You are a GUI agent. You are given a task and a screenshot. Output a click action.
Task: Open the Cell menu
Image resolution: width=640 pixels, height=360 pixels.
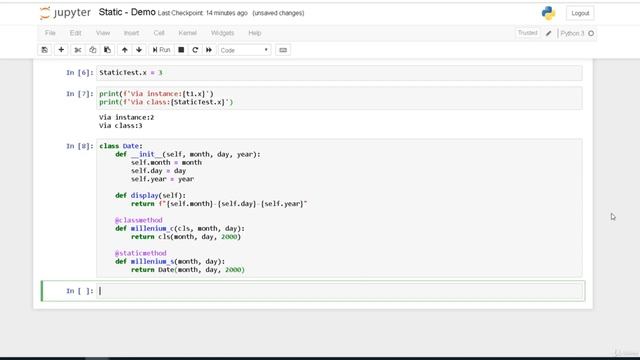159,33
